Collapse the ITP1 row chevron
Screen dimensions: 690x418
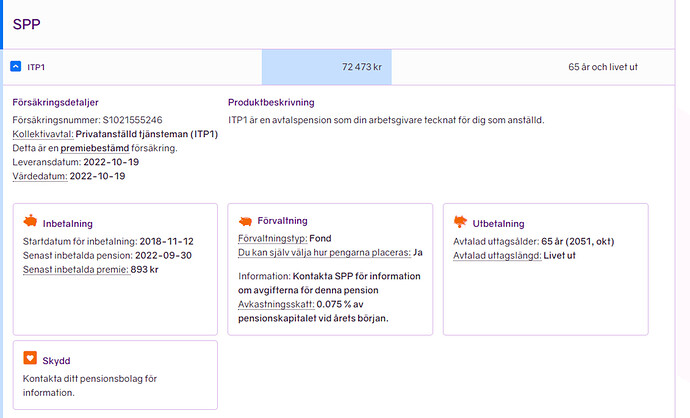[x=16, y=67]
